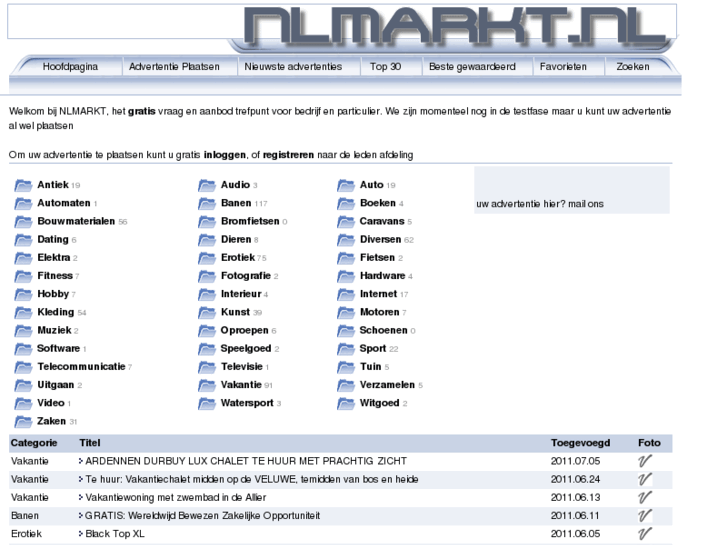727x545 pixels.
Task: Click the Toegevoegd column header
Action: pyautogui.click(x=580, y=443)
